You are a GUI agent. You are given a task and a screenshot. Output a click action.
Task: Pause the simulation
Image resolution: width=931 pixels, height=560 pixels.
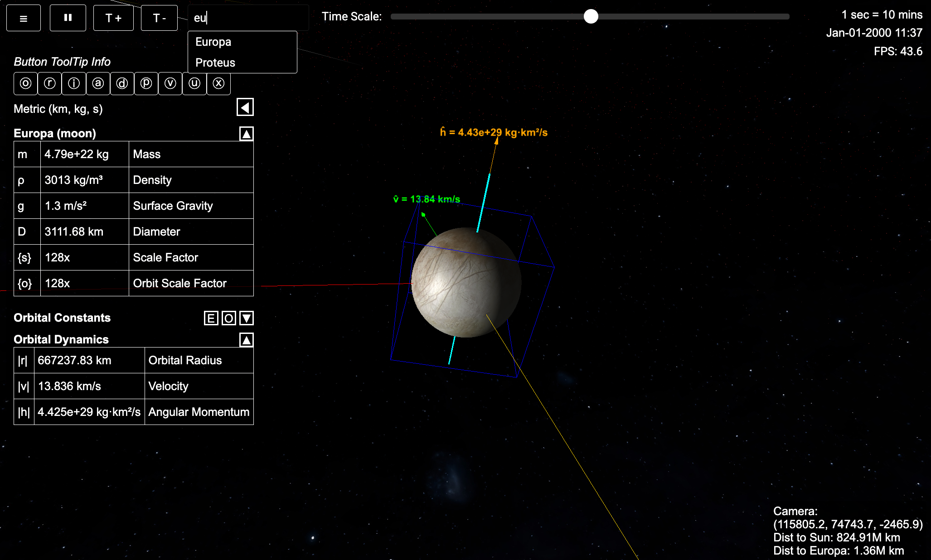pos(68,18)
